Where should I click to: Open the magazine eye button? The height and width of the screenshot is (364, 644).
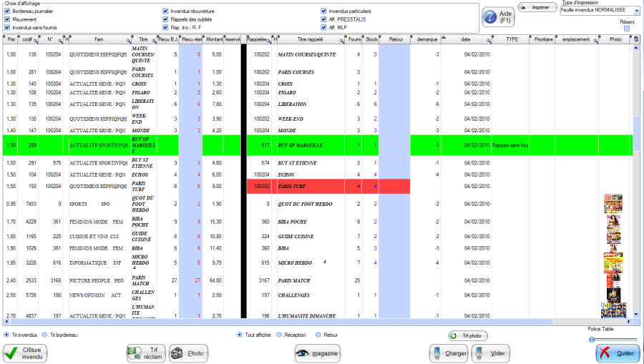click(x=317, y=353)
